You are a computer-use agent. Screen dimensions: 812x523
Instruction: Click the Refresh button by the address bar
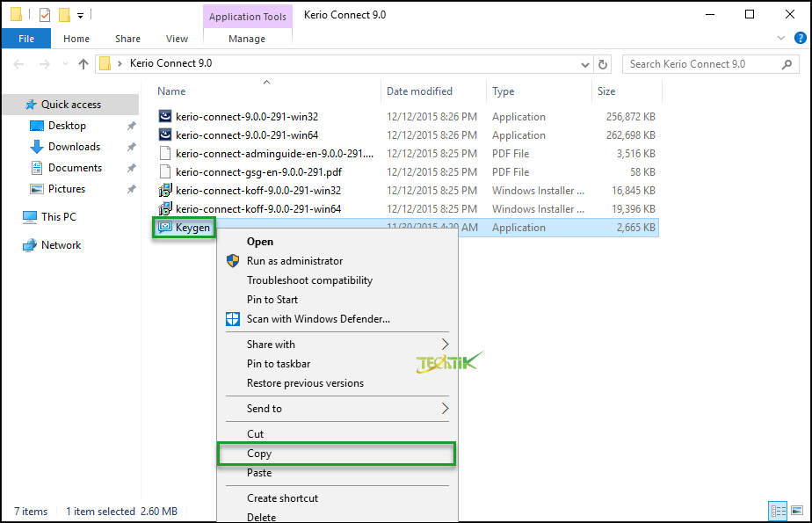coord(603,64)
